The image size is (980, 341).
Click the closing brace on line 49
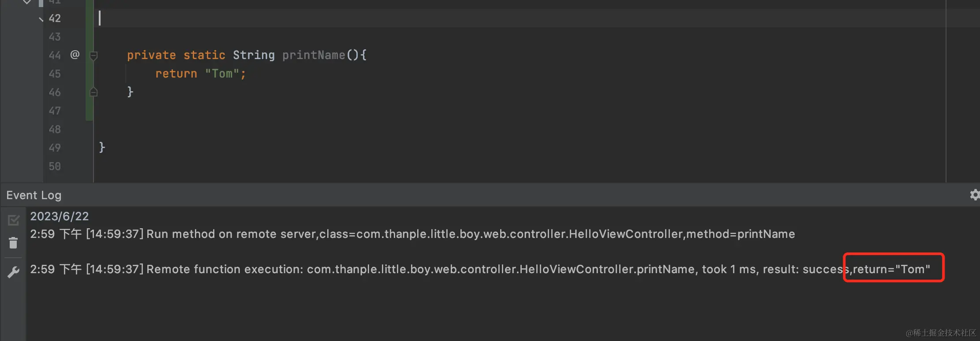click(102, 147)
